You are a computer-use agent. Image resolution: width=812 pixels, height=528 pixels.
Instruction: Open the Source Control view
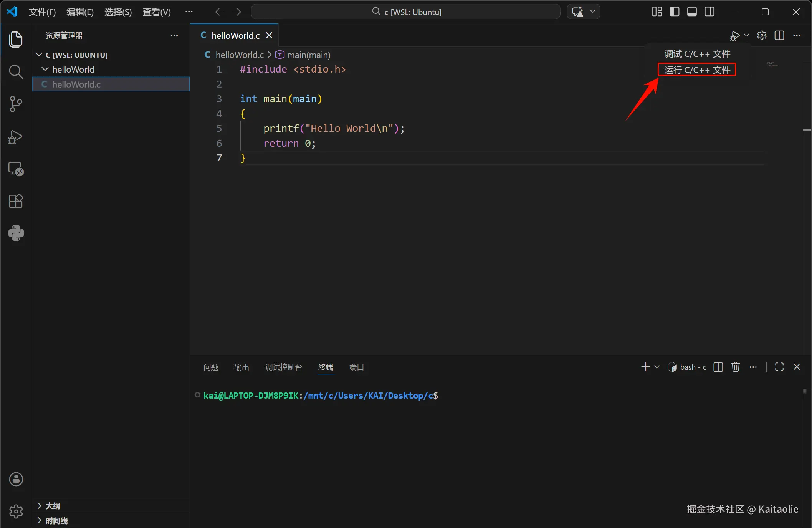click(x=16, y=104)
